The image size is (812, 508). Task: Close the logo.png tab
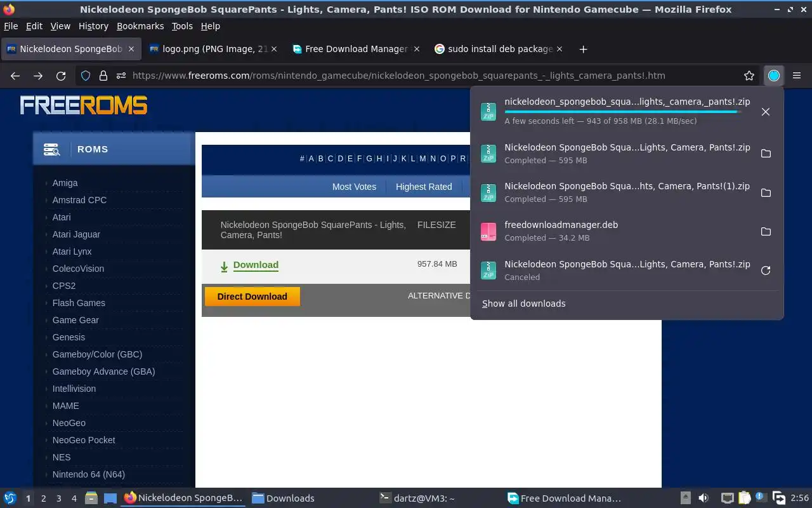click(x=274, y=49)
